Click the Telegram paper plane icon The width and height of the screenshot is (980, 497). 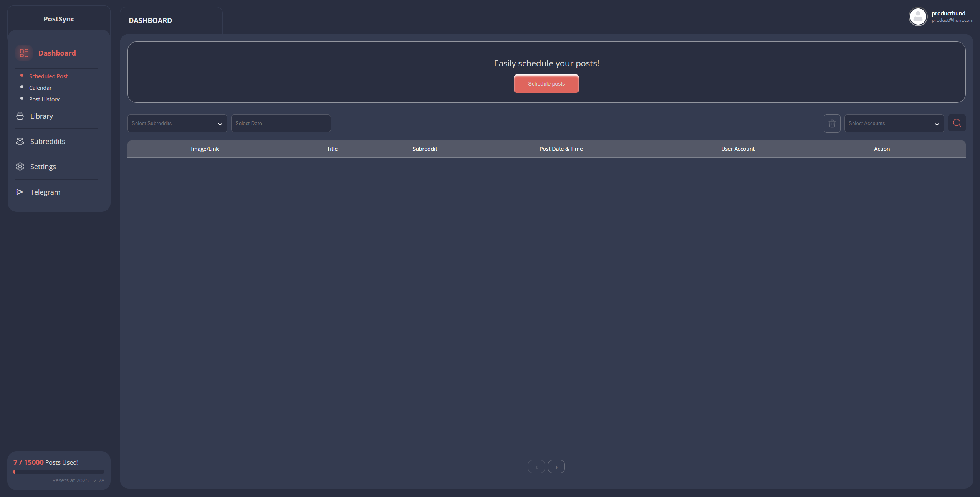point(20,192)
